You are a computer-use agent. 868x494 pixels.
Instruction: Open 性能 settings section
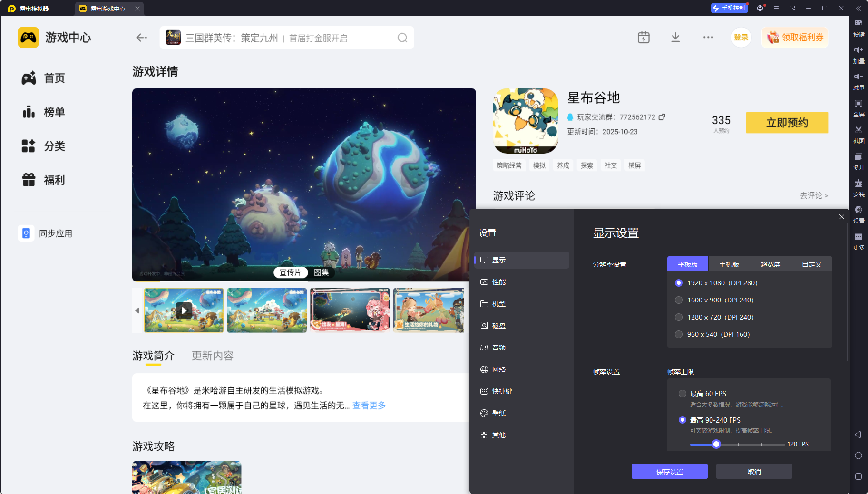pyautogui.click(x=522, y=282)
